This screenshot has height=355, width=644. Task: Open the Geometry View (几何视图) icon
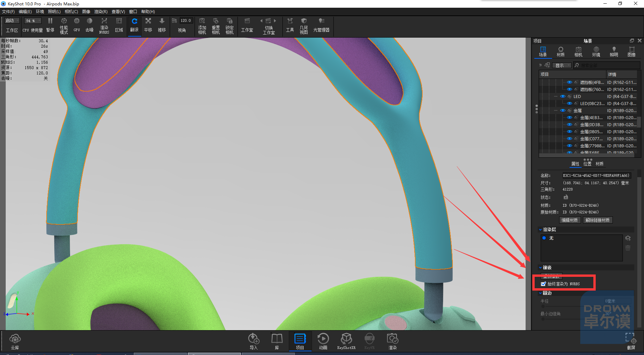click(x=304, y=26)
